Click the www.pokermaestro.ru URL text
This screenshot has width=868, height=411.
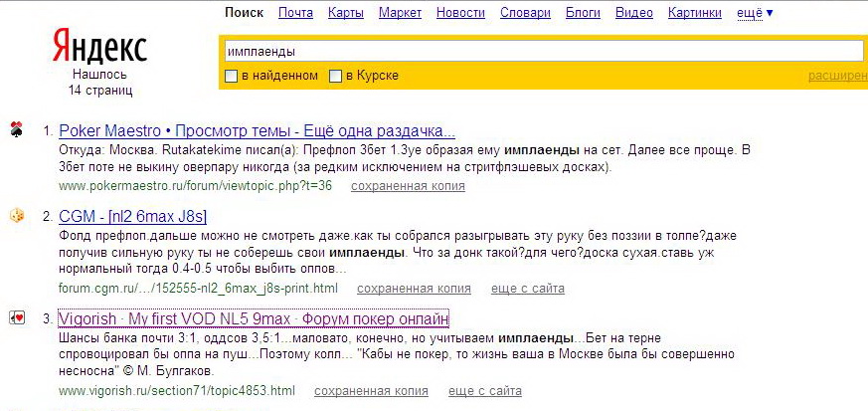(196, 186)
